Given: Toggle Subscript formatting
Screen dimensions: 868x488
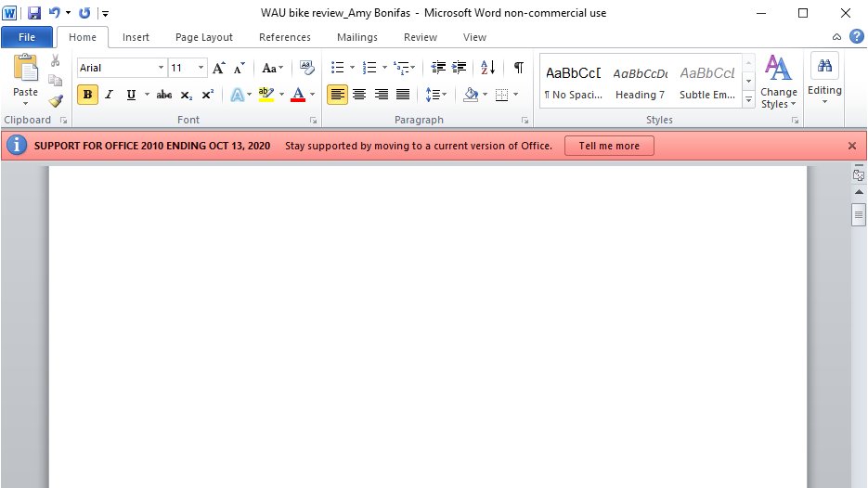Looking at the screenshot, I should (187, 95).
